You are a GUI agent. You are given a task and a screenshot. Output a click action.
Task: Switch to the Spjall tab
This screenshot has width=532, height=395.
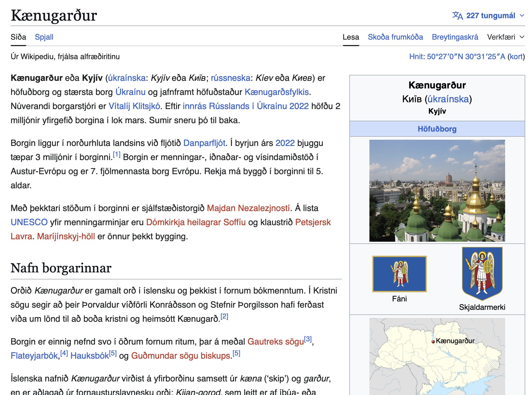click(44, 37)
